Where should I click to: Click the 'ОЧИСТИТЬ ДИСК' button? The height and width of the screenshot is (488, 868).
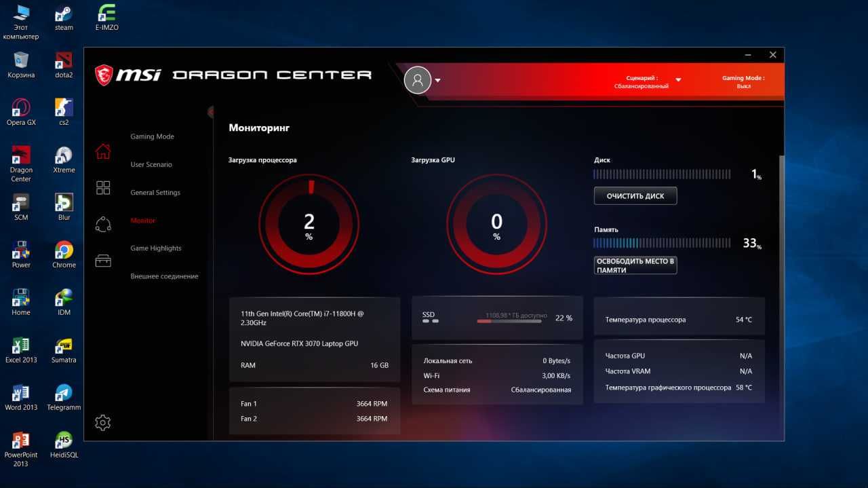635,196
